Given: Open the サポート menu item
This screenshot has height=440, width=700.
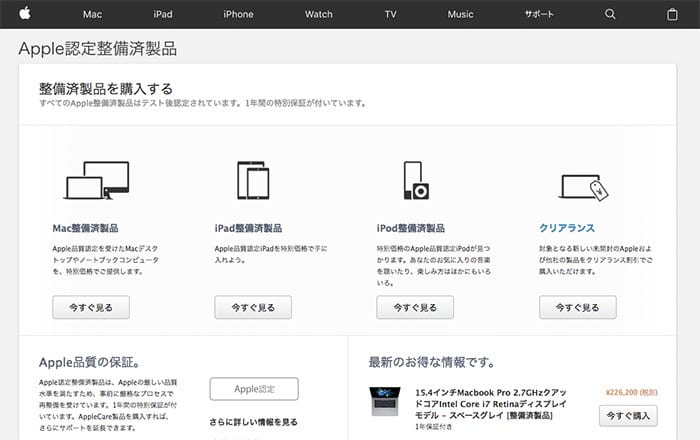Looking at the screenshot, I should [539, 14].
